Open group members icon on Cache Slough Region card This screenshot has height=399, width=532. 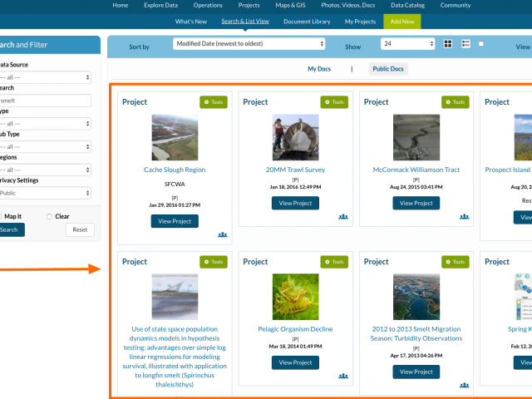(x=223, y=234)
